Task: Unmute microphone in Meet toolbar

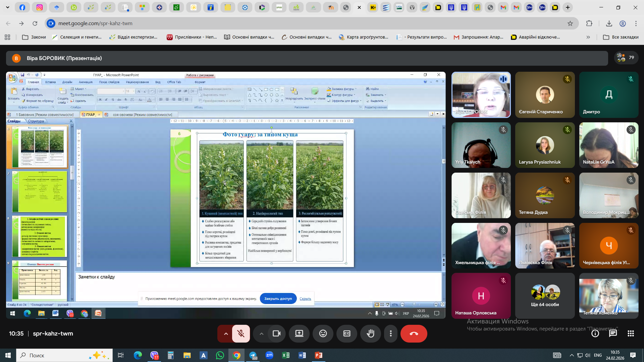Action: tap(241, 334)
